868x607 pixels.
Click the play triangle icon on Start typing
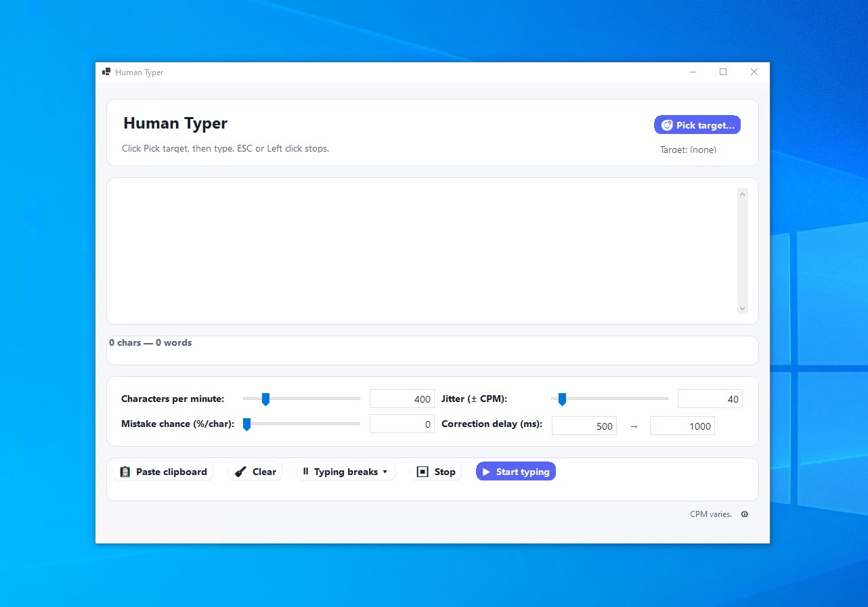click(486, 471)
